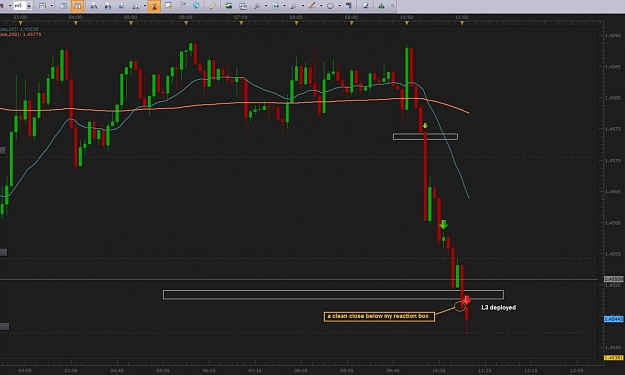Click the gray 1.45509 price tag
This screenshot has width=625, height=375.
[613, 279]
